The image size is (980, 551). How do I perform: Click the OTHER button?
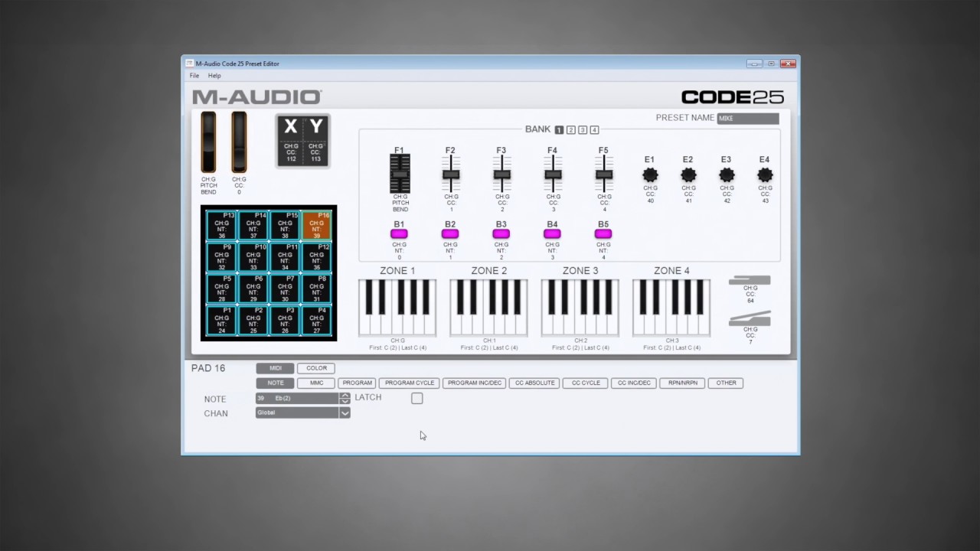(726, 383)
